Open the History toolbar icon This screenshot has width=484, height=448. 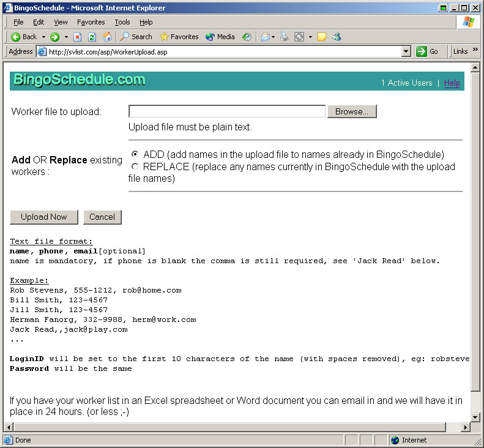coord(247,37)
